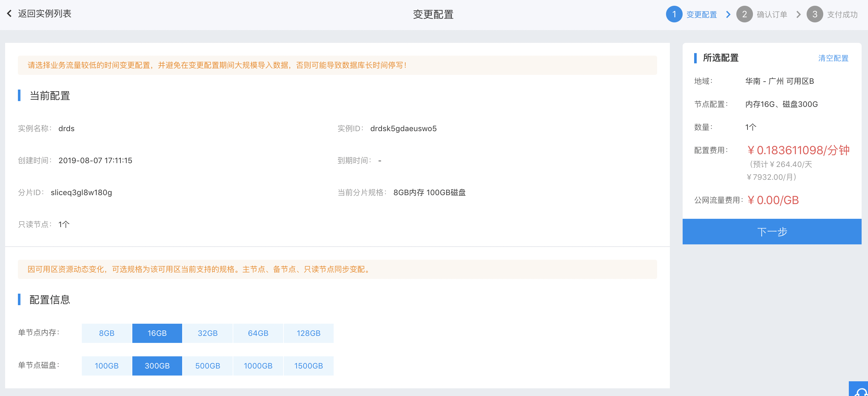Viewport: 868px width, 396px height.
Task: Click the chevron after step 确认订单
Action: [798, 14]
